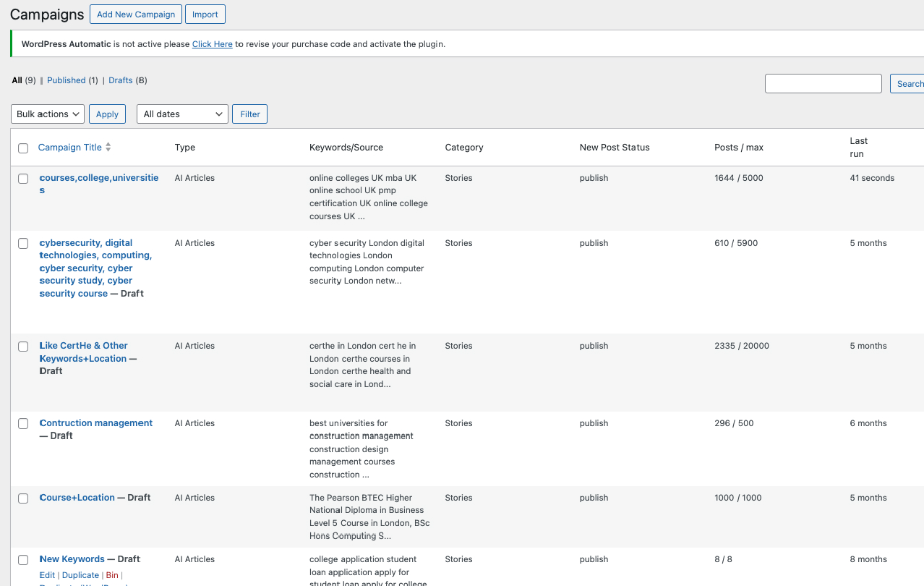
Task: Click the Campaign Title sort arrows icon
Action: [x=108, y=148]
